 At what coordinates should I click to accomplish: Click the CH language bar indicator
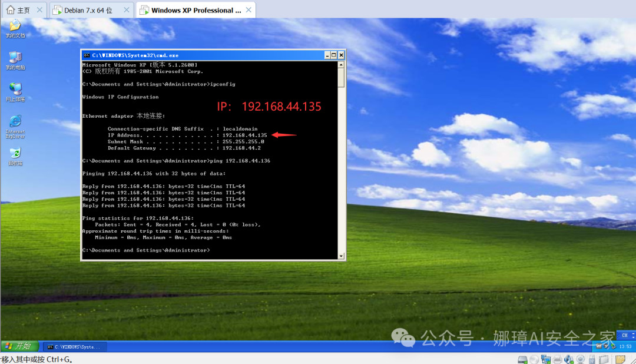pos(625,335)
